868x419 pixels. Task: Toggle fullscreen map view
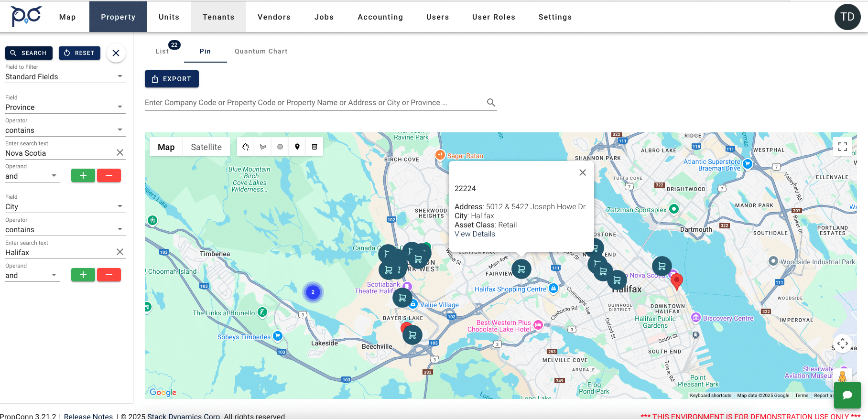(843, 147)
